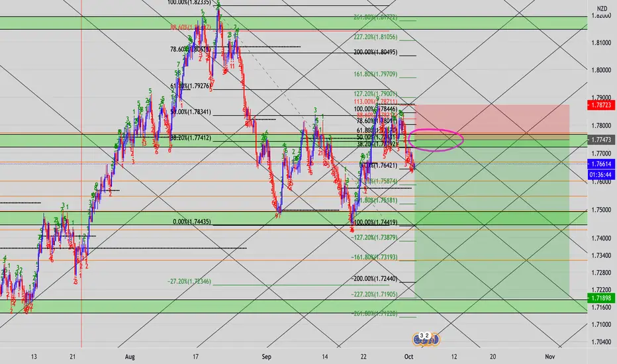Click the -200.00%(1.72440) Fibonacci label
617x364 pixels.
(374, 279)
